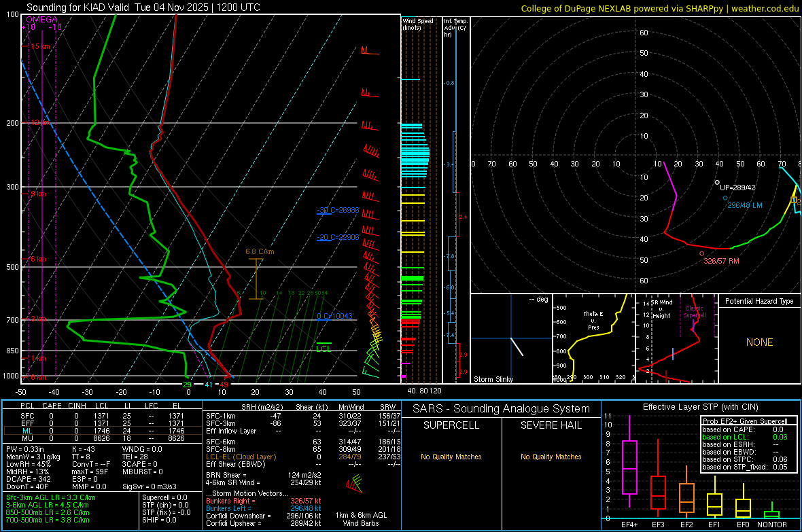Click the 'Inf. Temp. Adv.' panel header

pyautogui.click(x=455, y=28)
